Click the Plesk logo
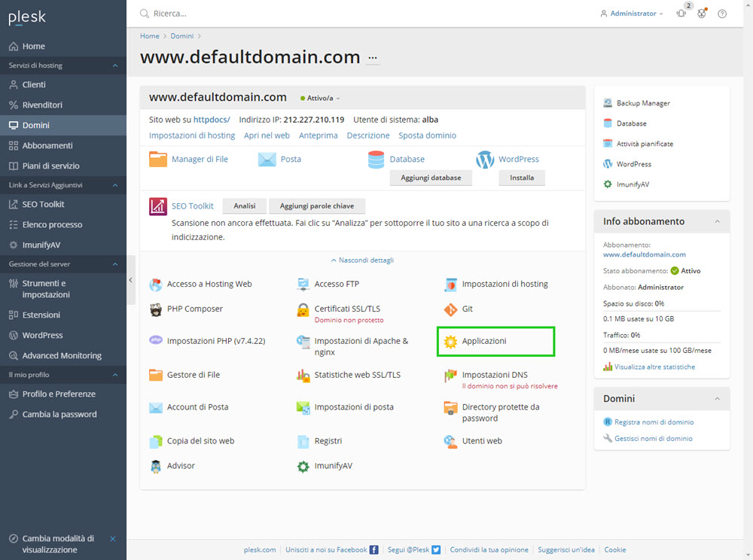 (27, 17)
